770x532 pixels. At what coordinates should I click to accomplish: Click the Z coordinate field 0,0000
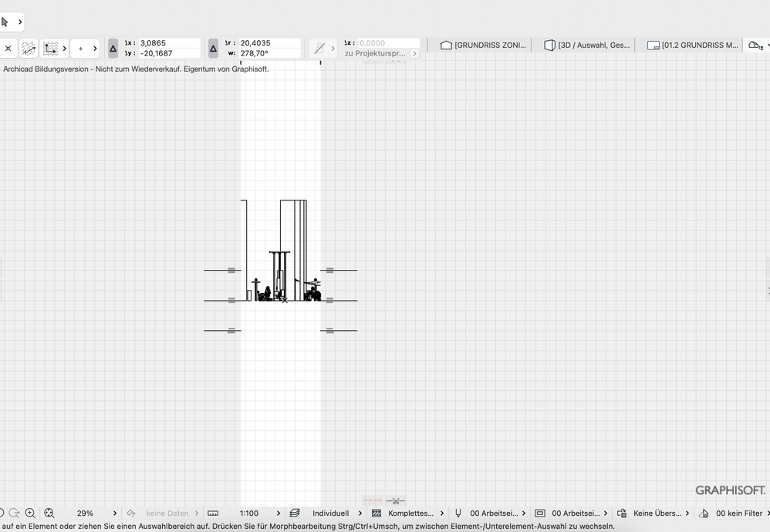pyautogui.click(x=389, y=43)
